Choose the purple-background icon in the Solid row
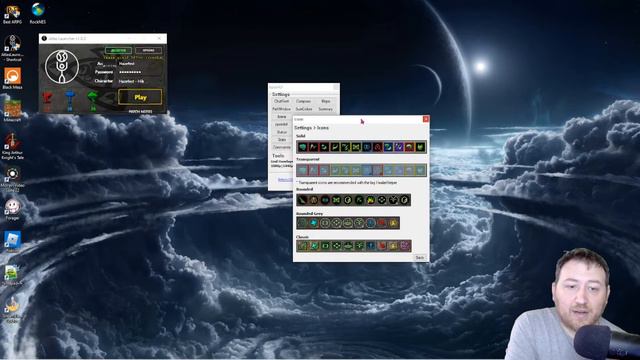Screen dimensions: 640x360 pyautogui.click(x=399, y=147)
